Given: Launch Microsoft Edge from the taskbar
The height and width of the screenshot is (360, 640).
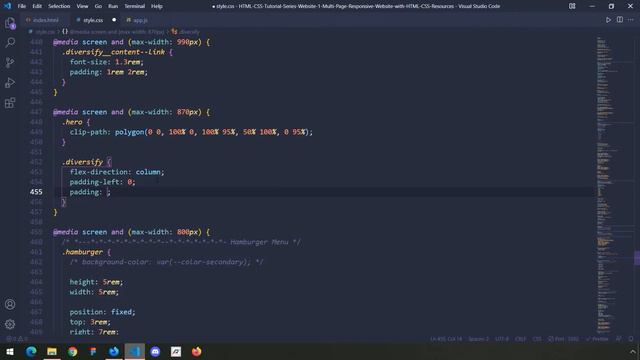Looking at the screenshot, I should pyautogui.click(x=31, y=351).
